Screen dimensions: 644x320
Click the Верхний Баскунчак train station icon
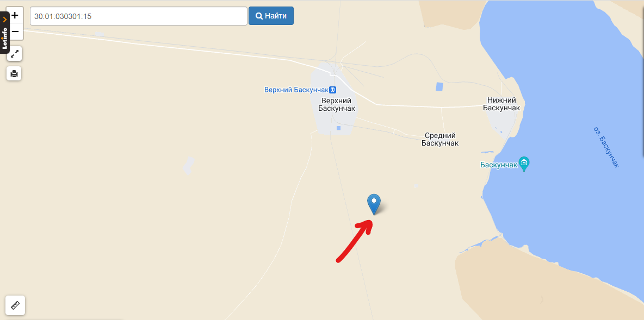click(x=333, y=90)
